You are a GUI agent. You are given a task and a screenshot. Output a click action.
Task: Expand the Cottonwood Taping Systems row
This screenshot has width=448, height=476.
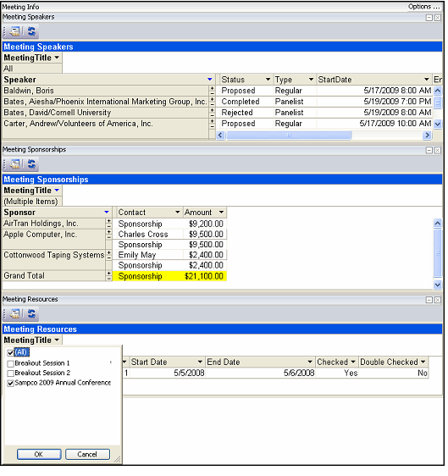(109, 253)
